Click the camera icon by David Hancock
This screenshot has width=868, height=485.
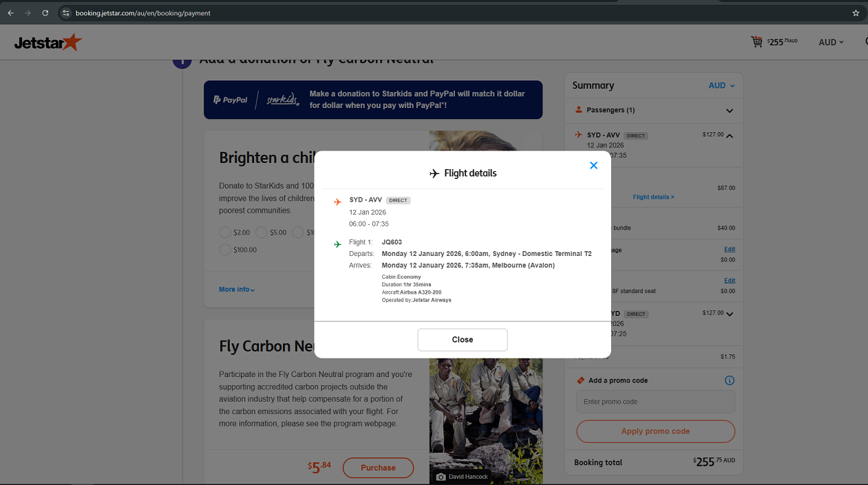point(441,477)
